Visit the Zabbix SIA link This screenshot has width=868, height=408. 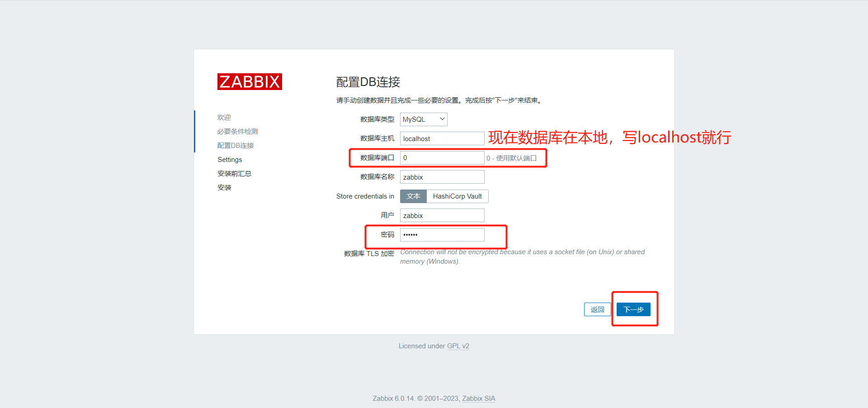coord(478,399)
